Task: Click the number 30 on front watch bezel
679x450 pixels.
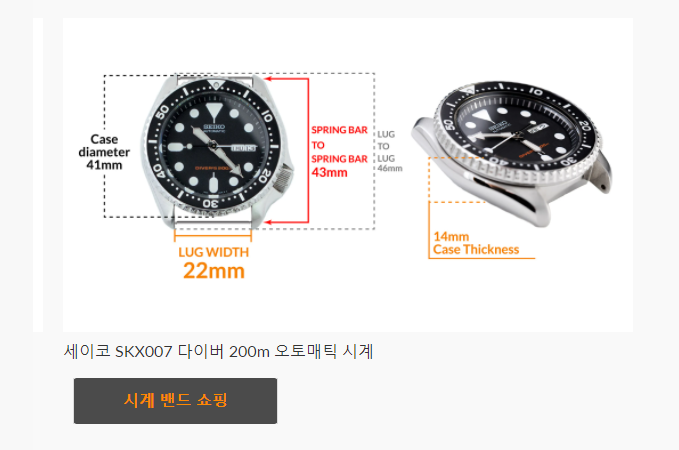Action: (x=210, y=203)
